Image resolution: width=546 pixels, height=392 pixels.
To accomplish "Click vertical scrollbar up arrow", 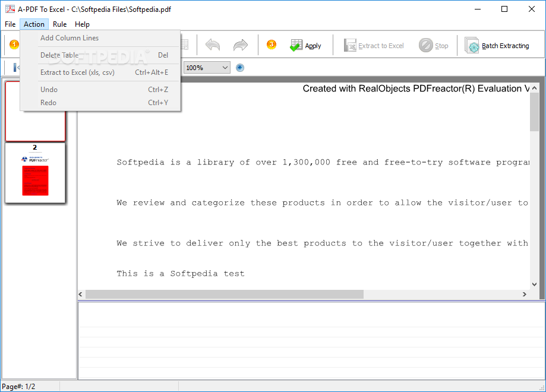I will (534, 88).
